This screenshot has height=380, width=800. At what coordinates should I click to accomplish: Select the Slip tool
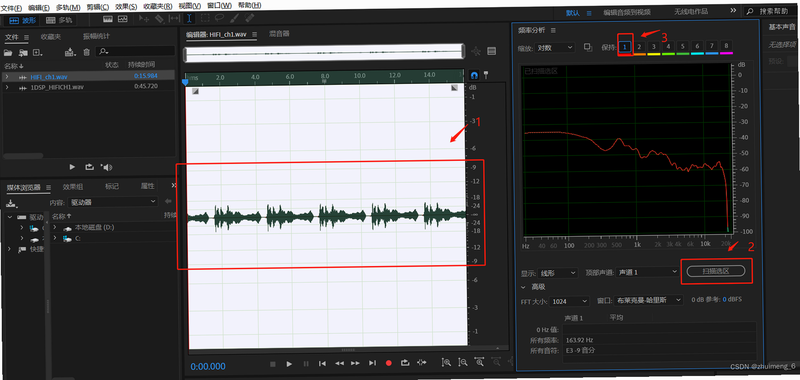174,19
